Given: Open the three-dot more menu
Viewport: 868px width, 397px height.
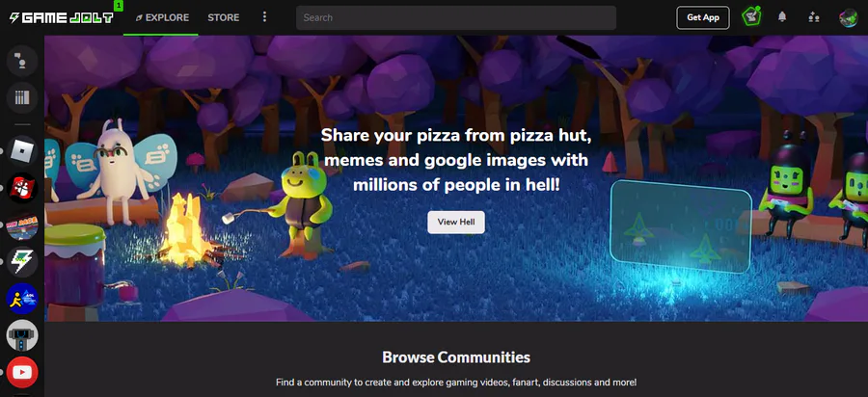Looking at the screenshot, I should [x=264, y=17].
